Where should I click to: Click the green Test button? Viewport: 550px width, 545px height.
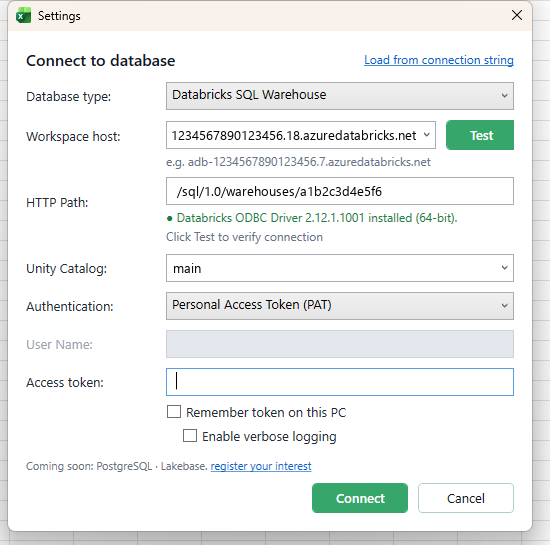tap(480, 135)
